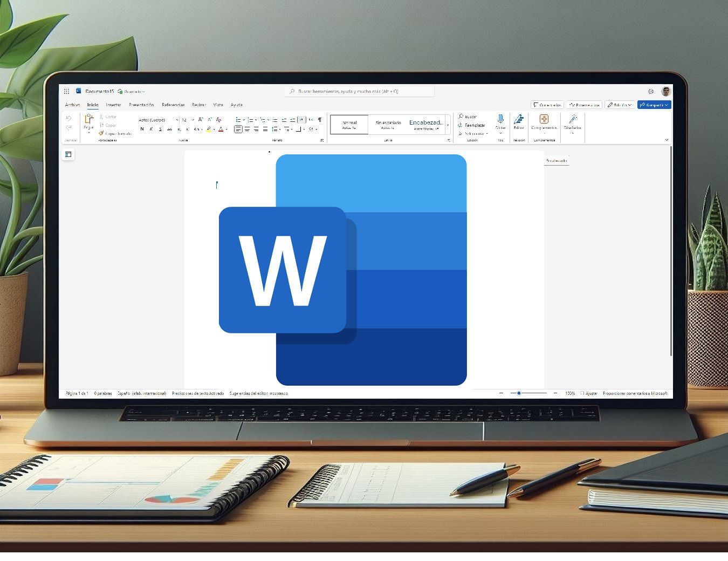Image resolution: width=728 pixels, height=561 pixels.
Task: Click the zoom in plus icon
Action: pos(555,393)
